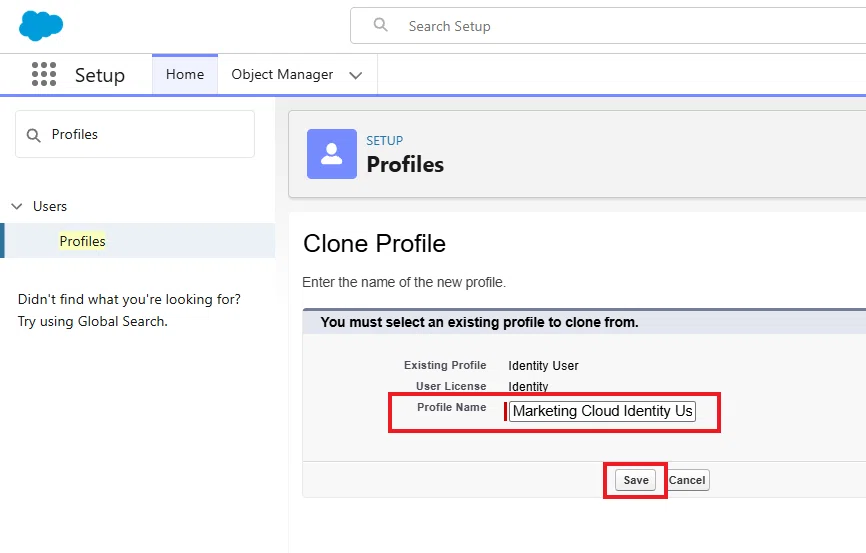Click 'Enter the name of the new profile' text
Screen dimensions: 866x553
click(x=404, y=282)
